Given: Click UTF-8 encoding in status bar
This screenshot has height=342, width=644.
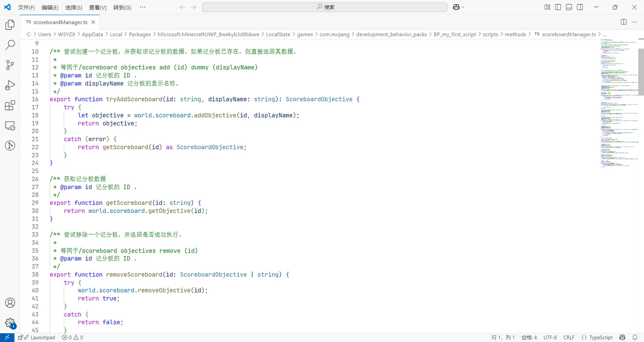Looking at the screenshot, I should pyautogui.click(x=550, y=338).
